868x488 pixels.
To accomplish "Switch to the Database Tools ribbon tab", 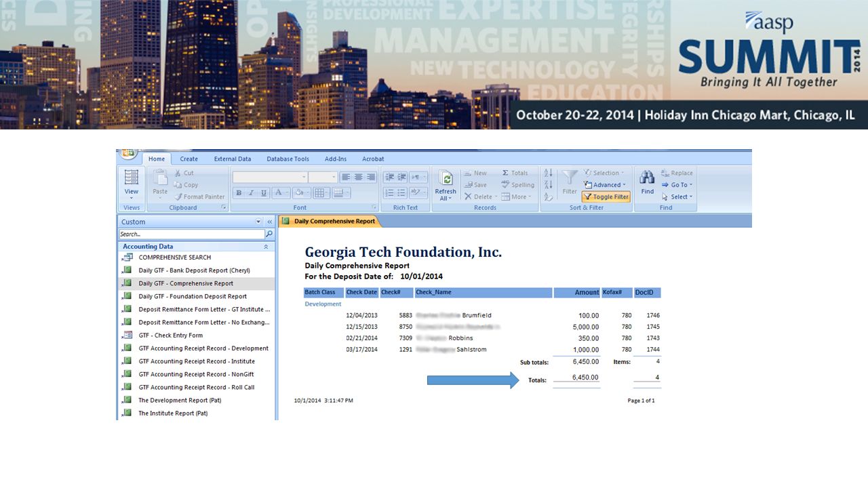I will 288,159.
